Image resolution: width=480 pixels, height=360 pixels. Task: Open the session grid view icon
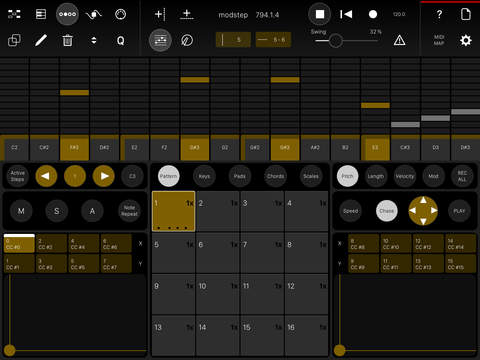[x=14, y=14]
